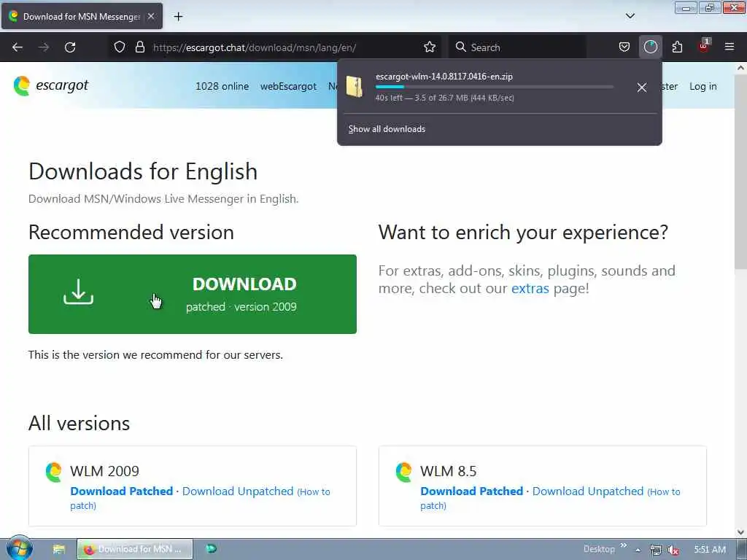747x560 pixels.
Task: Click the forward navigation arrow
Action: (x=44, y=47)
